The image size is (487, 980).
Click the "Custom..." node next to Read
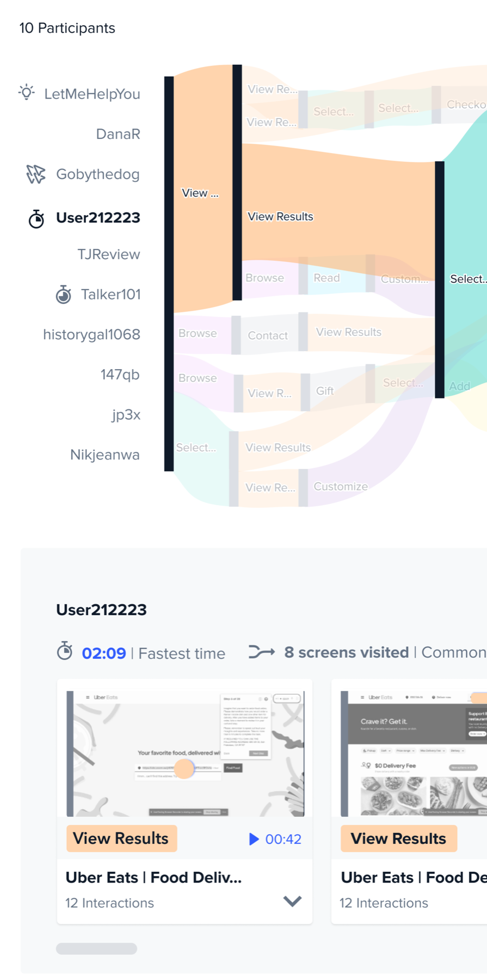[x=404, y=279]
